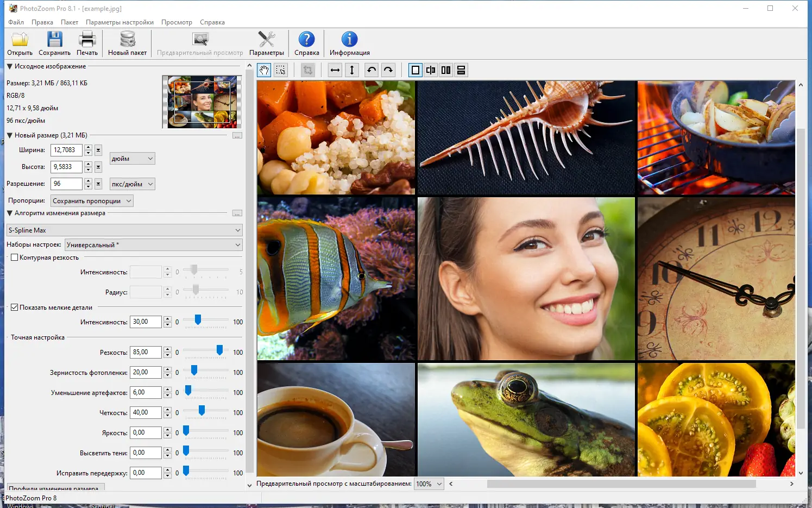812x508 pixels.
Task: Select the hand pan tool
Action: [x=264, y=70]
